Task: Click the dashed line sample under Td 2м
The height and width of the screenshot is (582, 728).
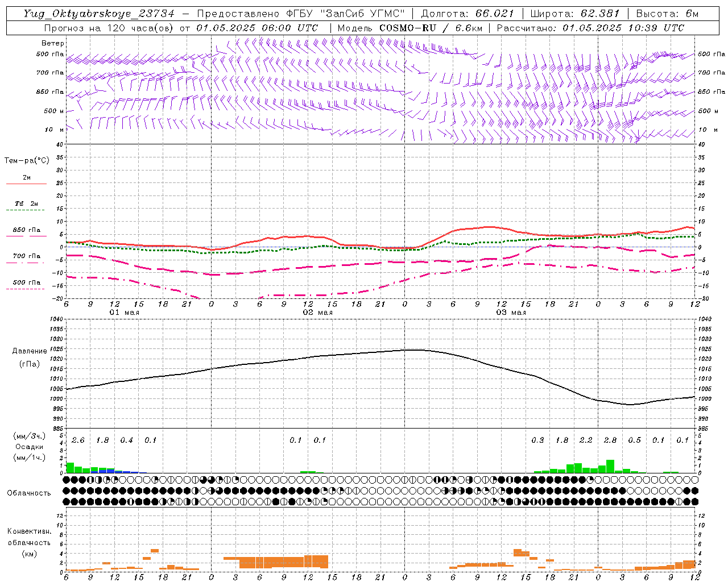Action: coord(26,210)
